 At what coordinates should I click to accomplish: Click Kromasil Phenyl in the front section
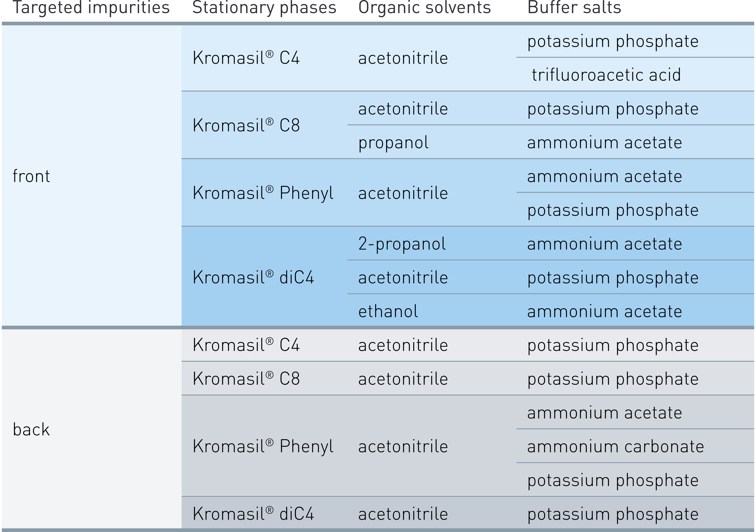pyautogui.click(x=263, y=193)
